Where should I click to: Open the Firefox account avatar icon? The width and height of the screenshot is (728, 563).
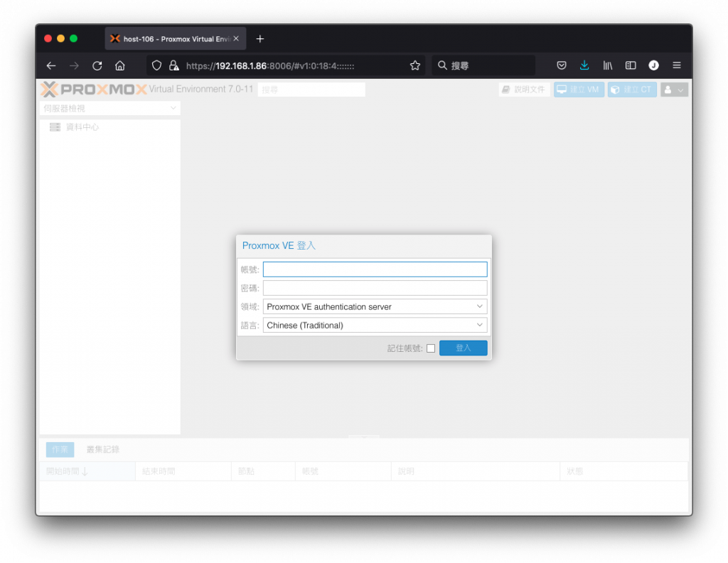654,65
